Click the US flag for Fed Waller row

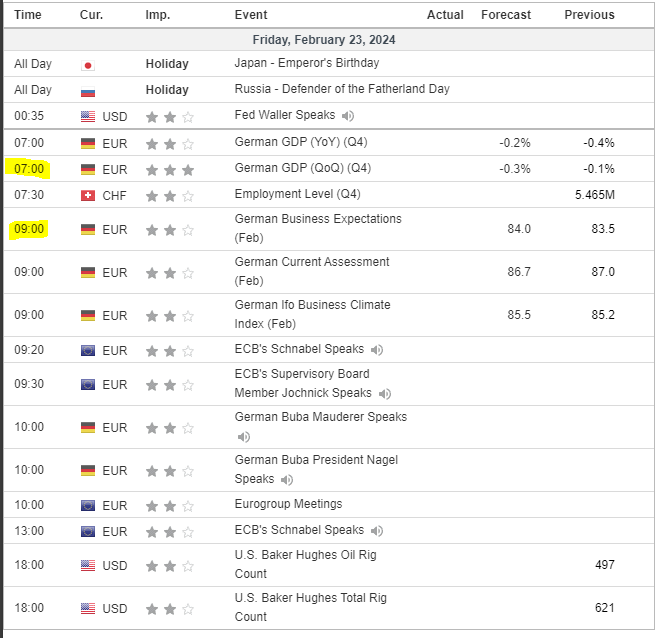pyautogui.click(x=88, y=117)
